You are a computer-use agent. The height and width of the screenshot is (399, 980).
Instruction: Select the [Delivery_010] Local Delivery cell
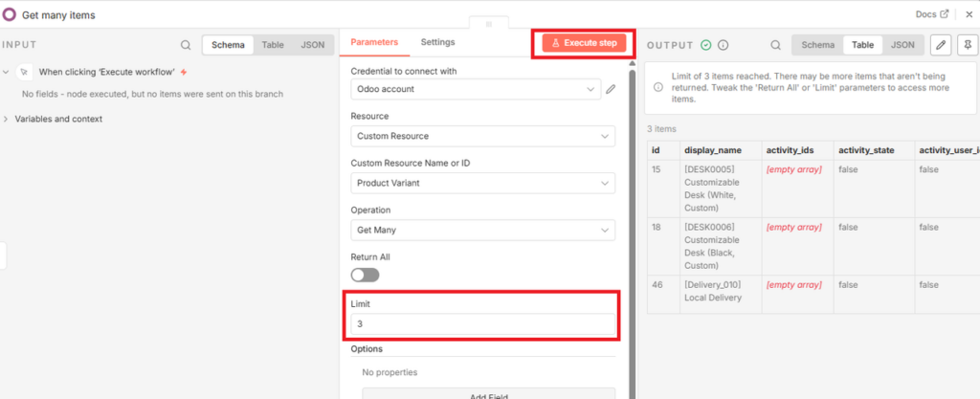click(x=720, y=294)
